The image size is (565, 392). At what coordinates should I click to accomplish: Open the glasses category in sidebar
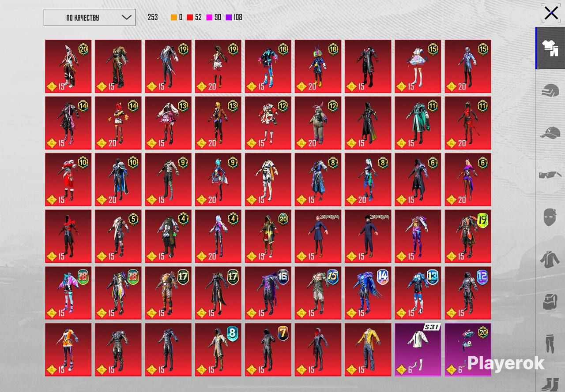coord(550,175)
